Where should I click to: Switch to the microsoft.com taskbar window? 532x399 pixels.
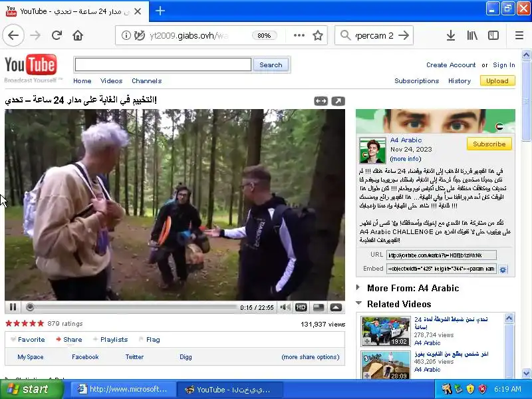coord(123,389)
